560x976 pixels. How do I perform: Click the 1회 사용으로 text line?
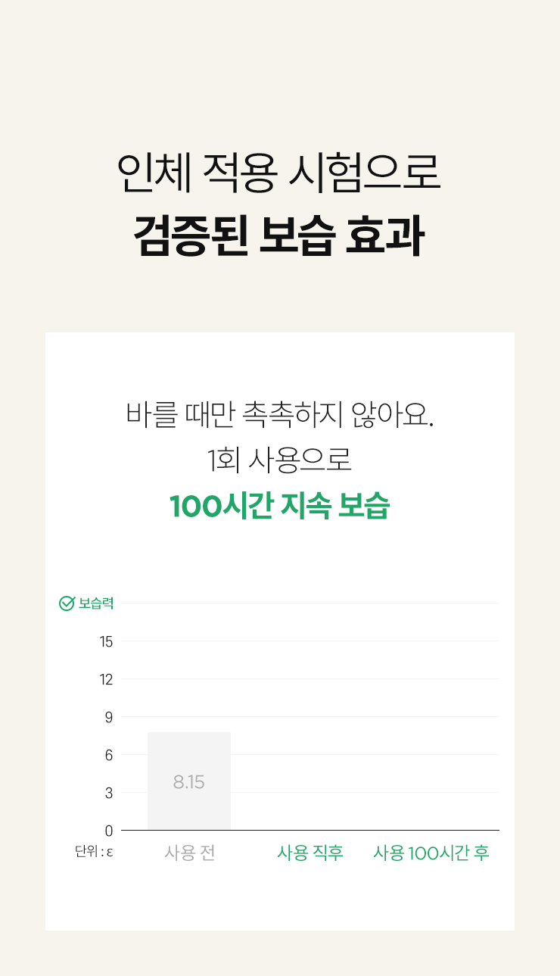pos(279,460)
